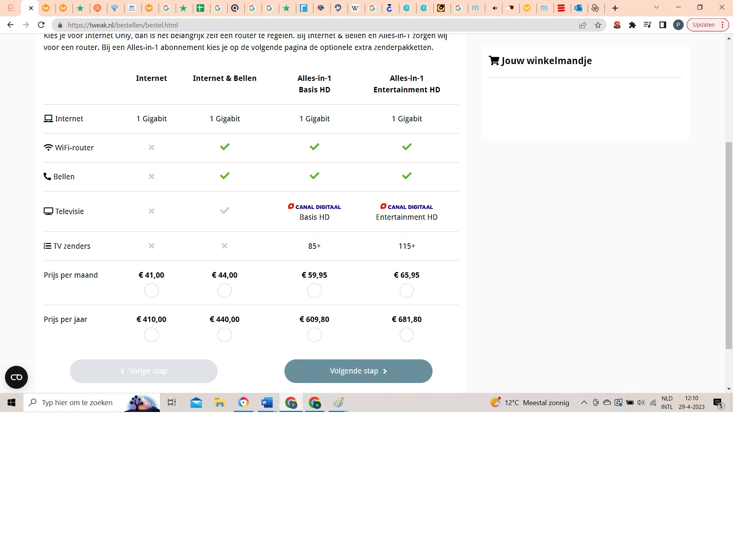Click the Jouw winkelmandje heading
733x560 pixels.
pos(540,61)
